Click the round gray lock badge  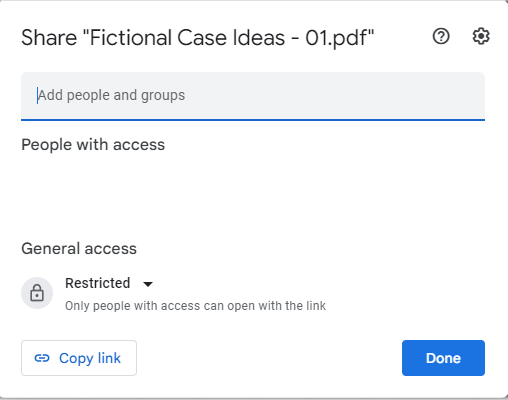[x=37, y=293]
